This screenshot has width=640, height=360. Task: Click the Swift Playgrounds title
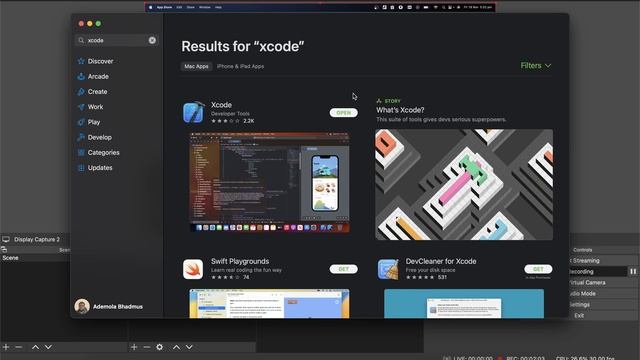click(240, 261)
